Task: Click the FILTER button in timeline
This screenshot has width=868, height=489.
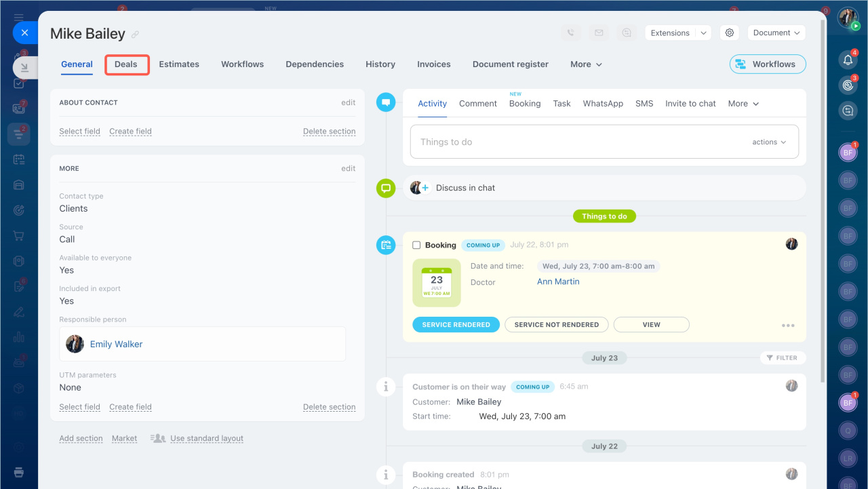Action: click(783, 357)
